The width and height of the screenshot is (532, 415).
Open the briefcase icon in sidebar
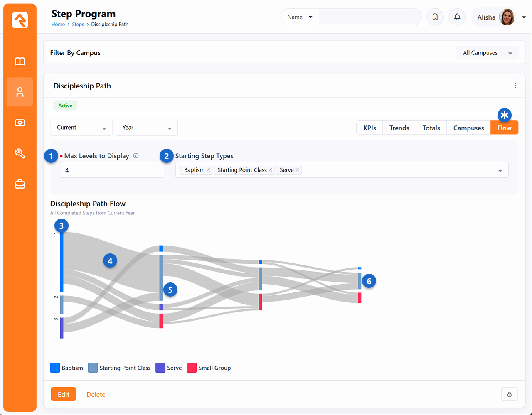click(20, 184)
